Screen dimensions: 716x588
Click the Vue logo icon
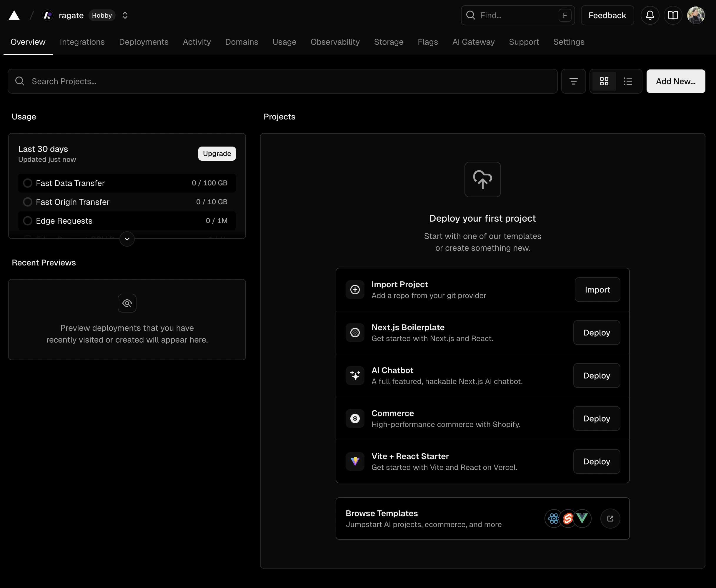click(x=582, y=519)
